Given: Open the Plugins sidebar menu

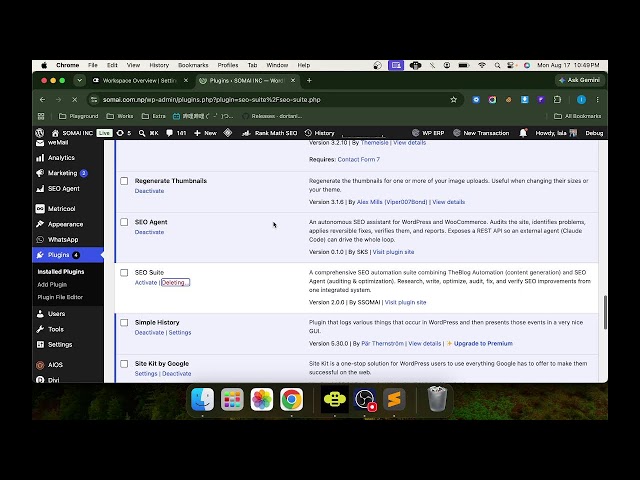Looking at the screenshot, I should [x=68, y=255].
